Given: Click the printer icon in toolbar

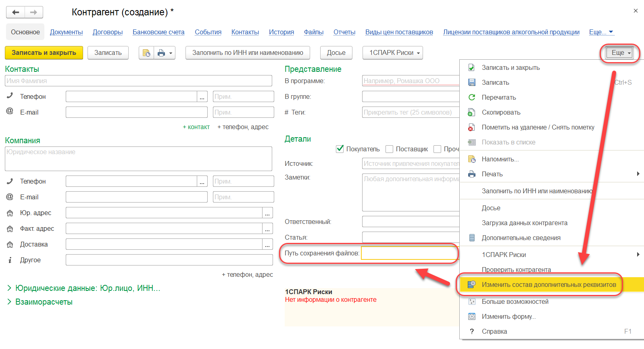Looking at the screenshot, I should 161,53.
